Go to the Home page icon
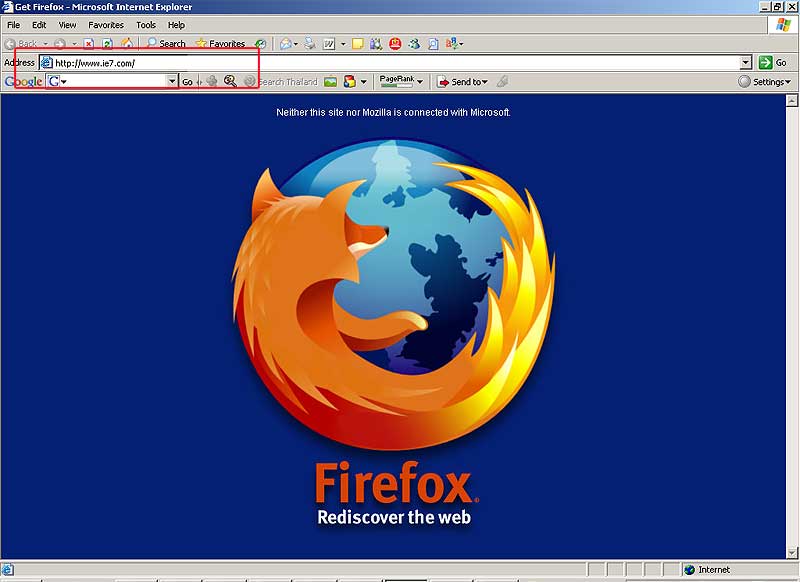This screenshot has height=582, width=800. 126,44
